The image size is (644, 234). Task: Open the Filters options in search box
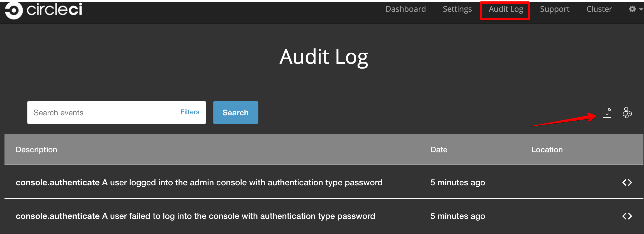tap(190, 112)
